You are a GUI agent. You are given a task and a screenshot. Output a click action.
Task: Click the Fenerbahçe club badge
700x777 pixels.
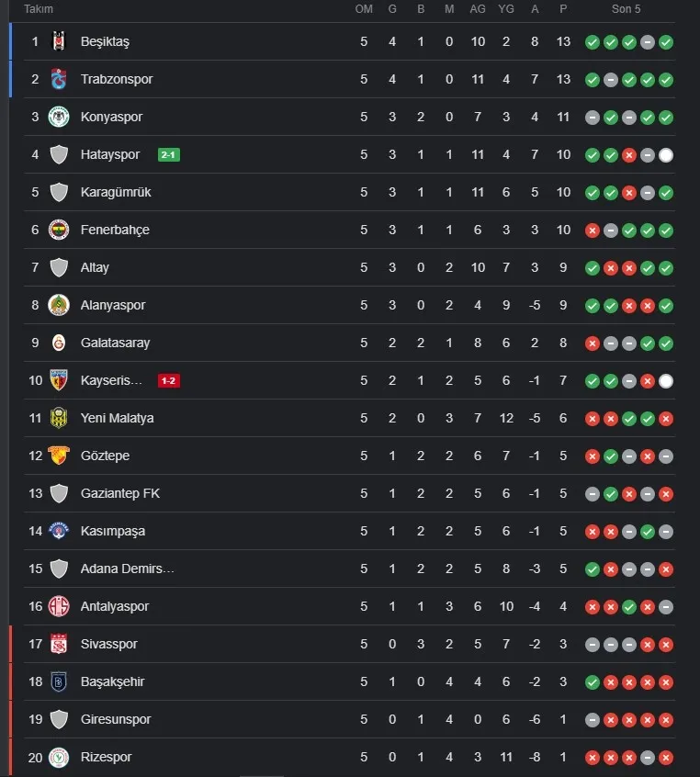point(60,230)
